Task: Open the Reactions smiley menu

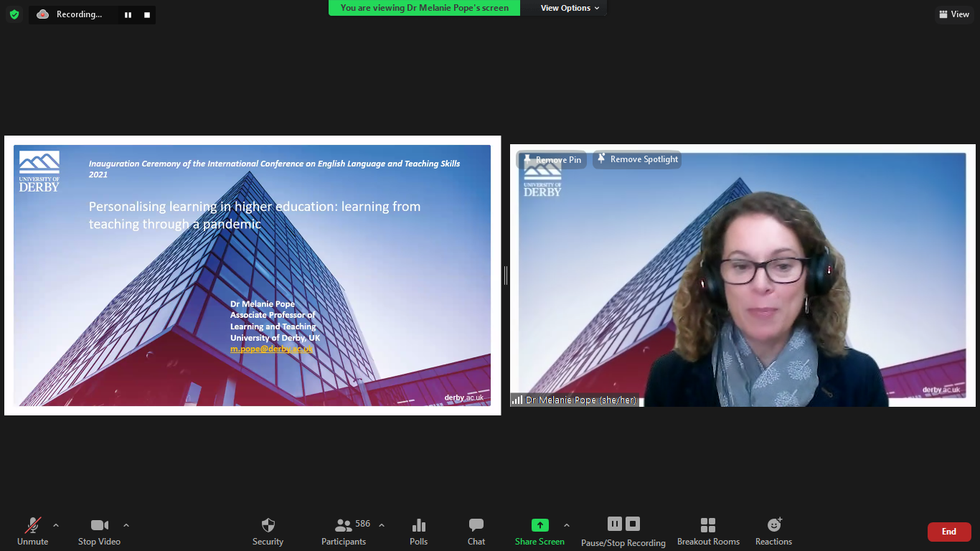Action: pos(773,532)
